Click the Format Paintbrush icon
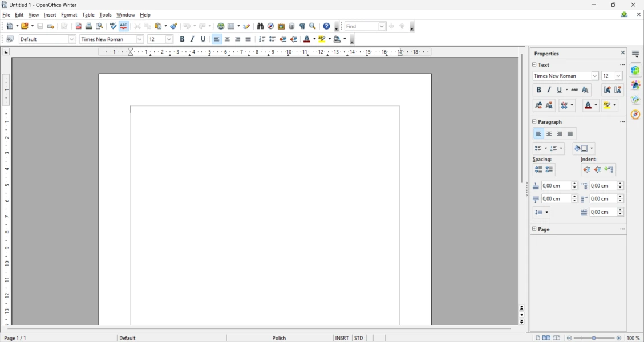Screen dimensions: 644x342 174,26
